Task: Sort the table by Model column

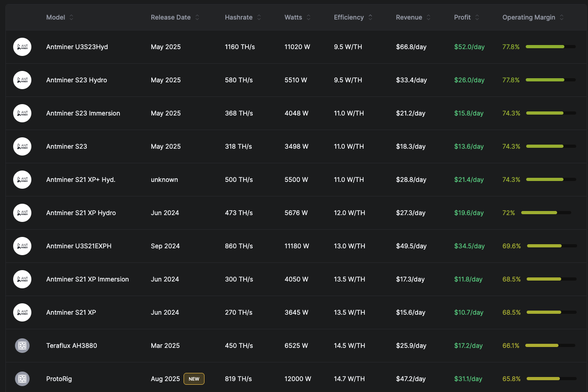Action: tap(60, 17)
